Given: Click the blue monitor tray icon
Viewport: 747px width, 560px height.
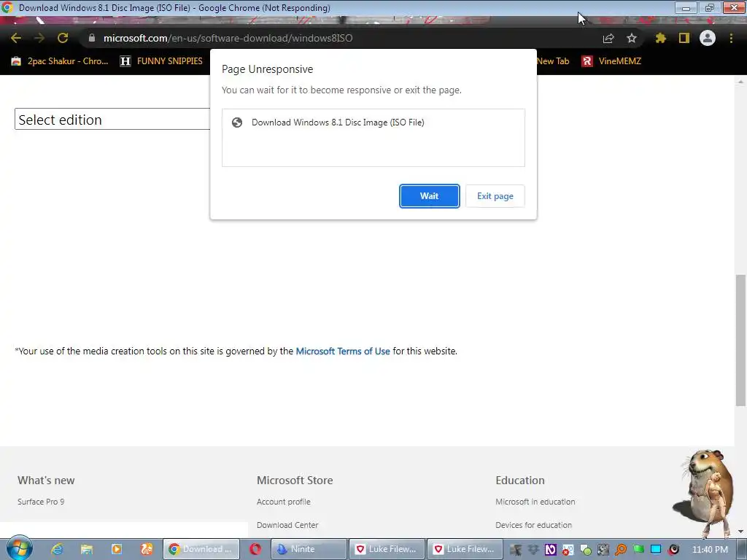Looking at the screenshot, I should pyautogui.click(x=656, y=550).
